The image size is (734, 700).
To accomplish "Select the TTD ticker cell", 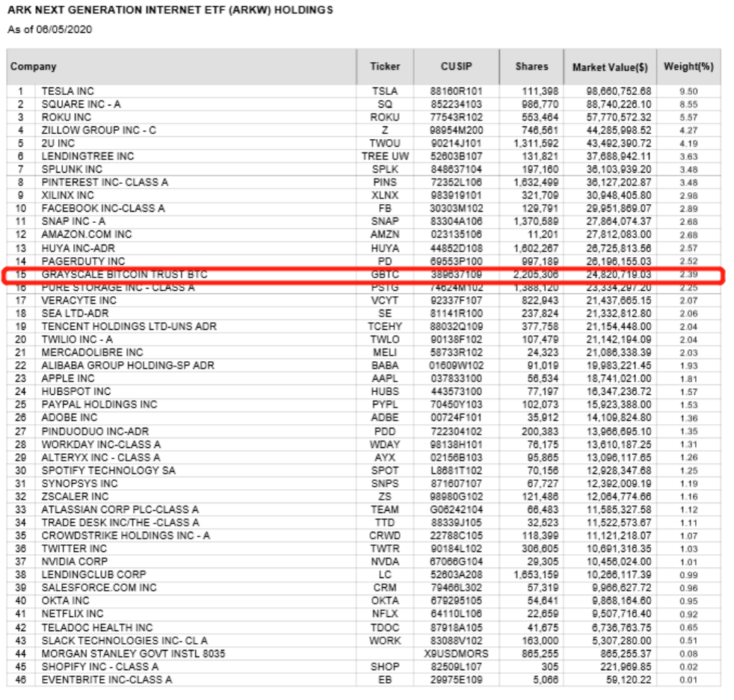I will 385,523.
